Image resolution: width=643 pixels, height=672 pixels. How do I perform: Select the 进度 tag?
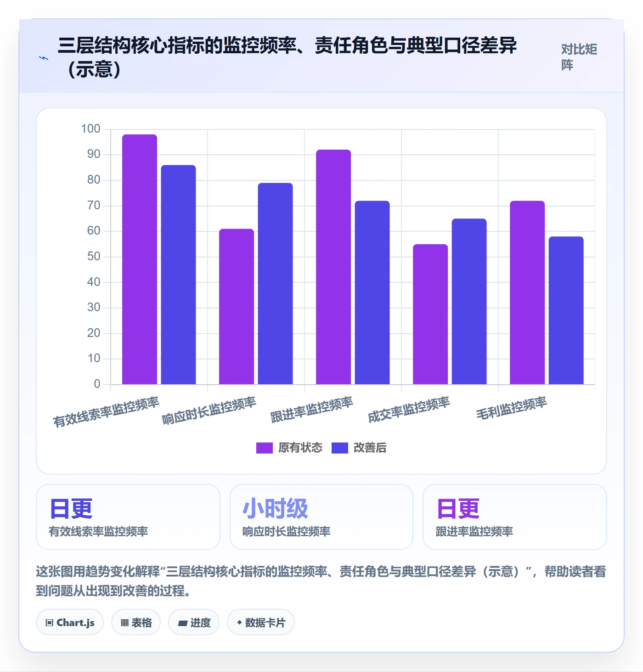pos(194,622)
